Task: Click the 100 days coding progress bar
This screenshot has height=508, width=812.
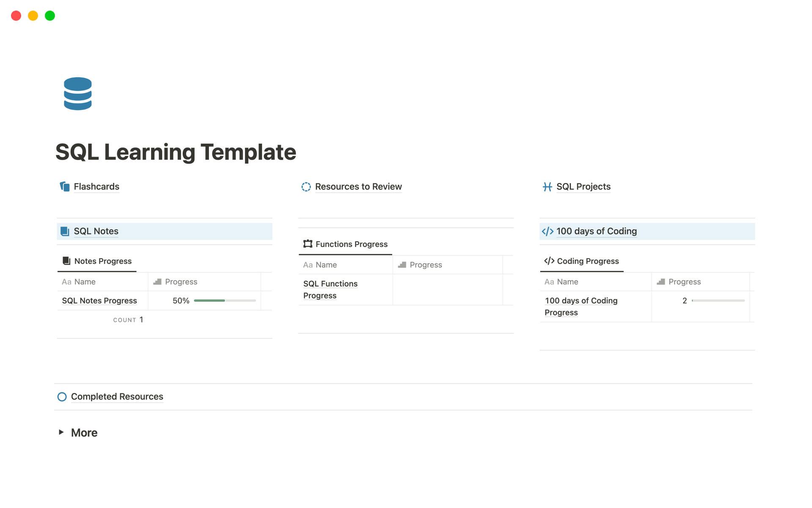Action: pyautogui.click(x=718, y=301)
